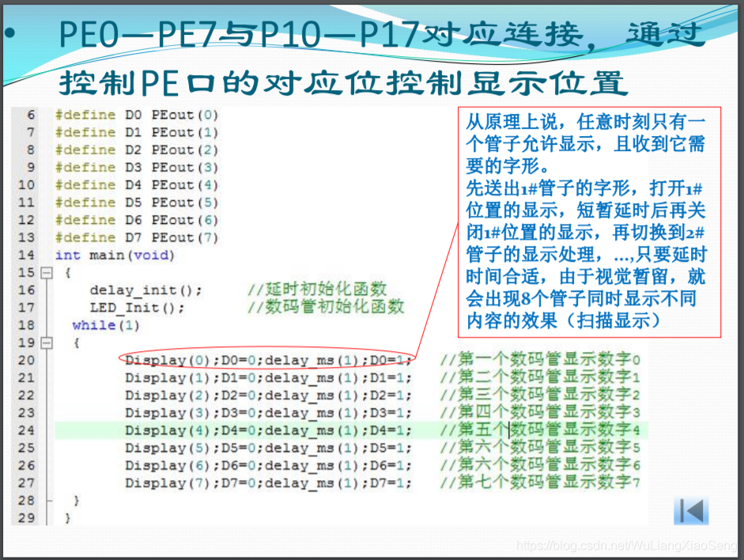Screen dimensions: 744x560
Task: Click the red-bordered explanation box starting 从原理上说
Action: click(x=589, y=222)
